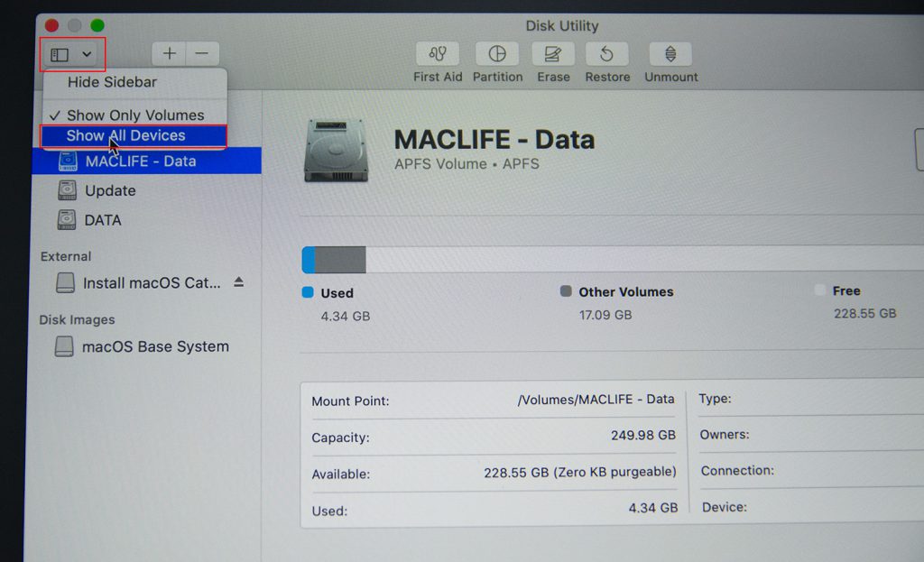Click the blue Used legend swatch
Viewport: 924px width, 562px height.
(308, 291)
